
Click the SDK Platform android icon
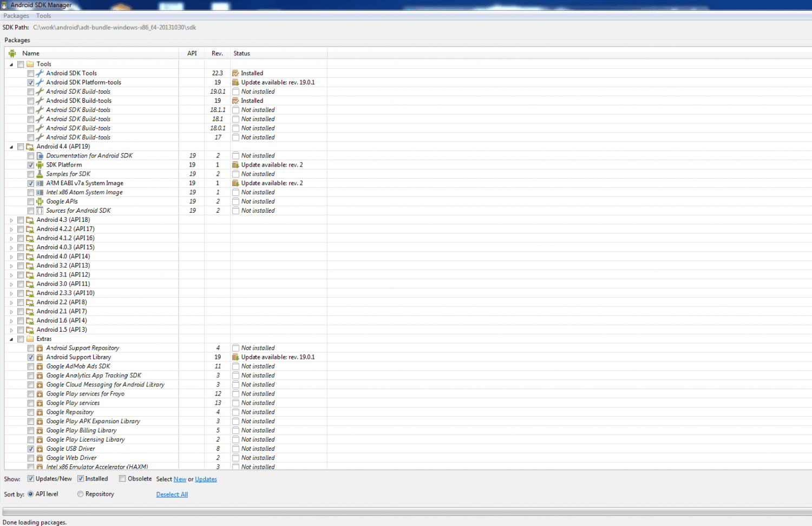coord(40,165)
